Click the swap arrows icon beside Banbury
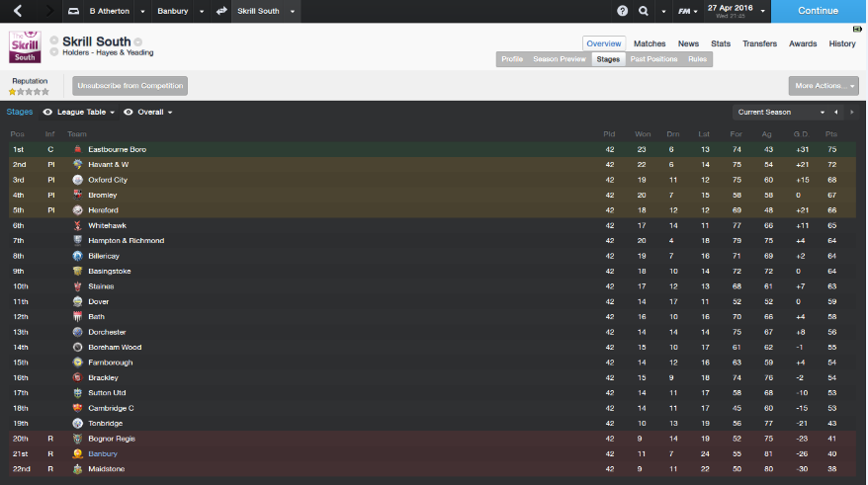 (x=221, y=11)
